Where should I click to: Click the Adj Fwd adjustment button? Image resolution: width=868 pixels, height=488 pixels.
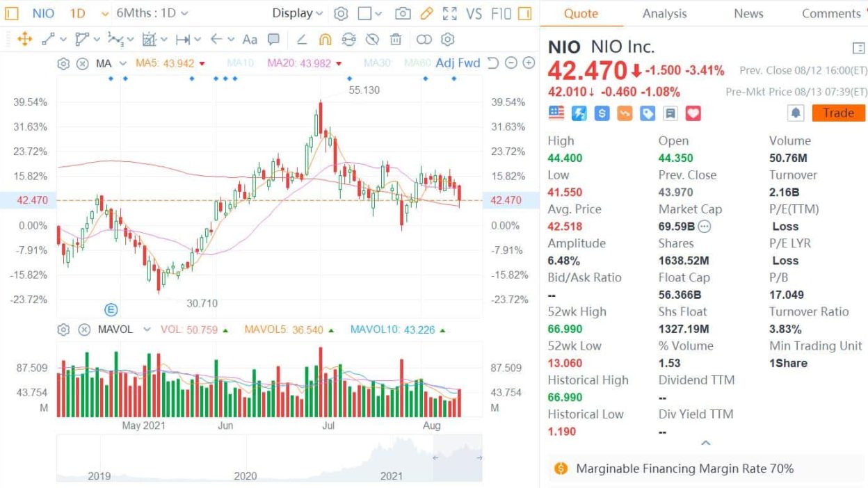[458, 63]
